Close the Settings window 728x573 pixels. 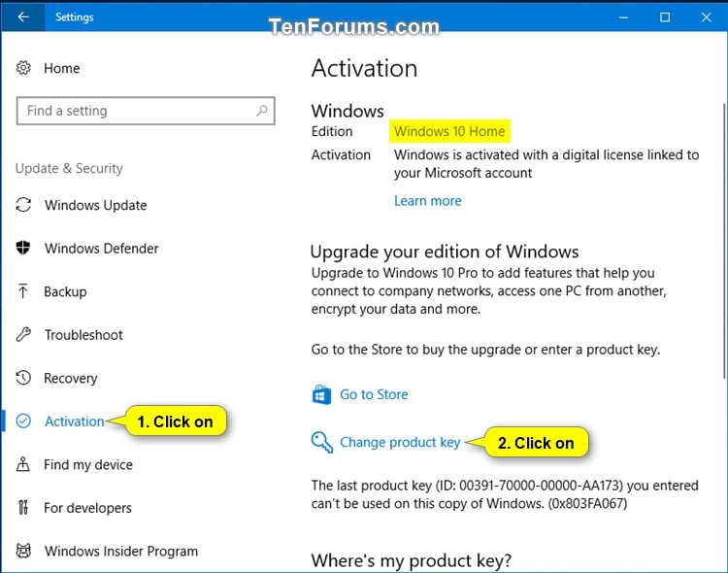coord(707,17)
